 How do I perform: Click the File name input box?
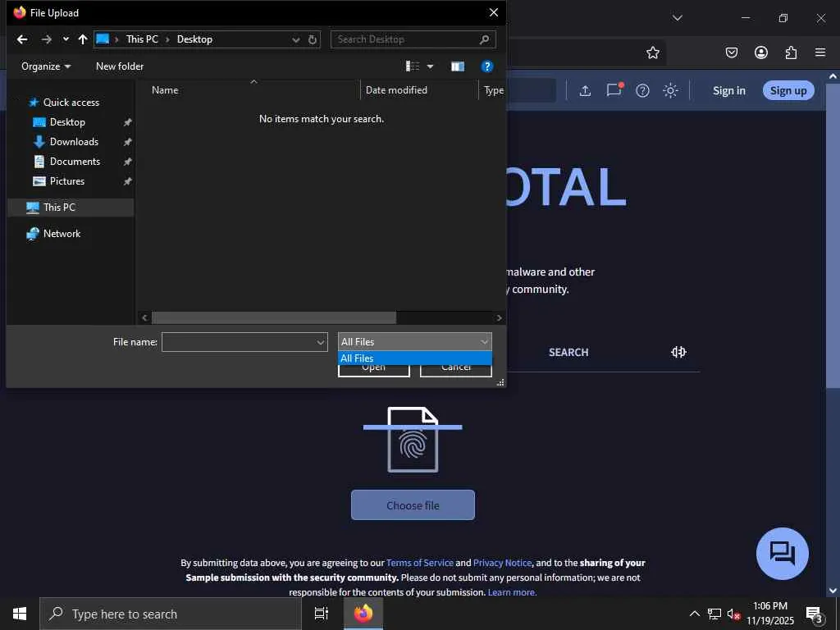point(239,342)
